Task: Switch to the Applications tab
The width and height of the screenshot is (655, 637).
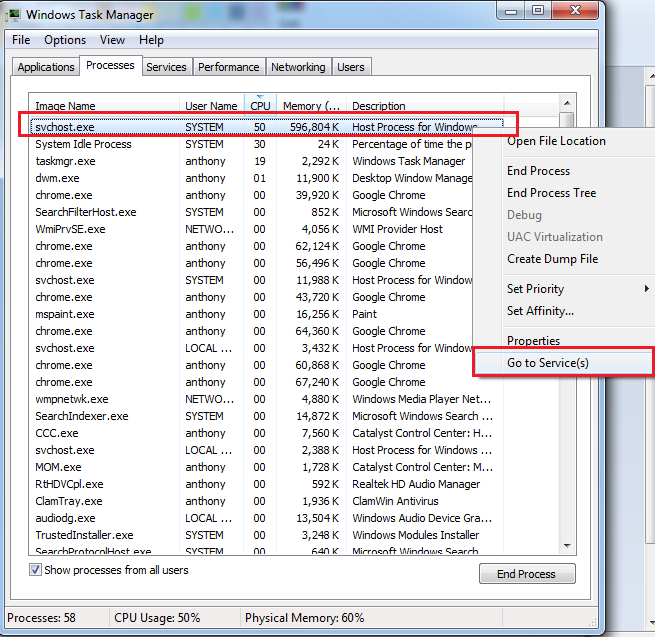Action: [x=46, y=67]
